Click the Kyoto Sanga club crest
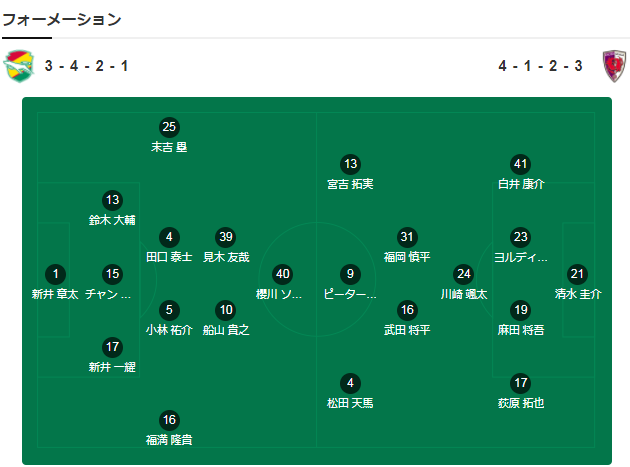Screen dimensions: 630x467 (x=614, y=66)
